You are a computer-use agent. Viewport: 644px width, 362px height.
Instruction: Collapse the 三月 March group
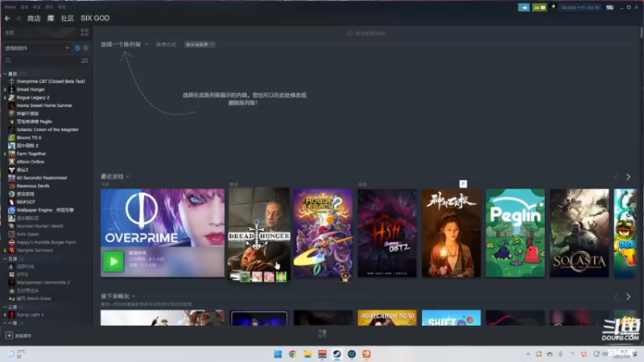[x=5, y=259]
